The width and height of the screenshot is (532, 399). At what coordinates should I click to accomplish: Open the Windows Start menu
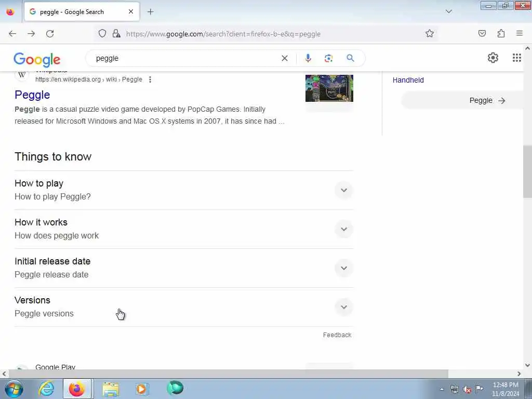[x=14, y=389]
